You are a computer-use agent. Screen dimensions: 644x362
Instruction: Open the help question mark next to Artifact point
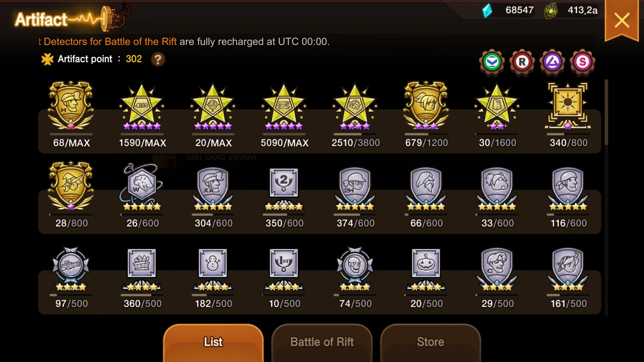coord(158,59)
